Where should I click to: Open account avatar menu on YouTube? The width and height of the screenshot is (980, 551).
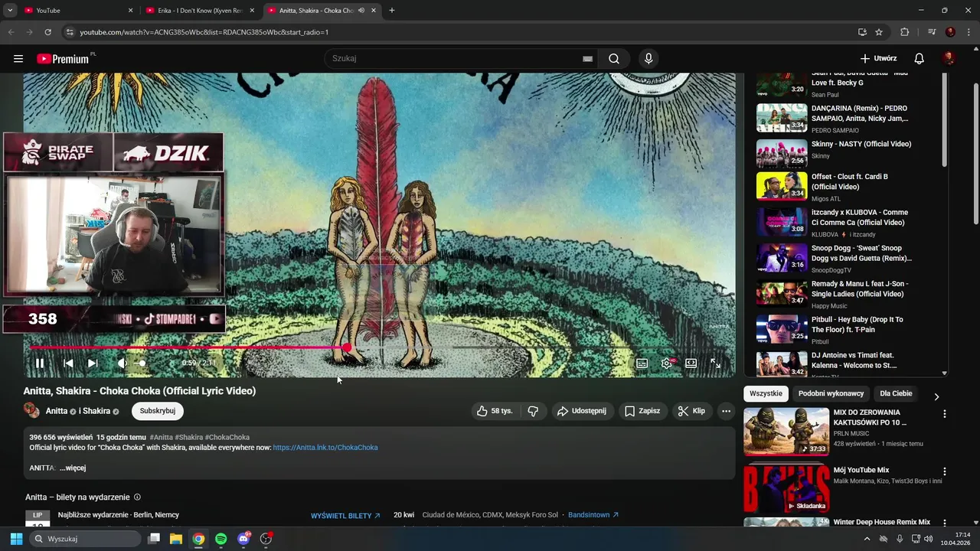(949, 59)
